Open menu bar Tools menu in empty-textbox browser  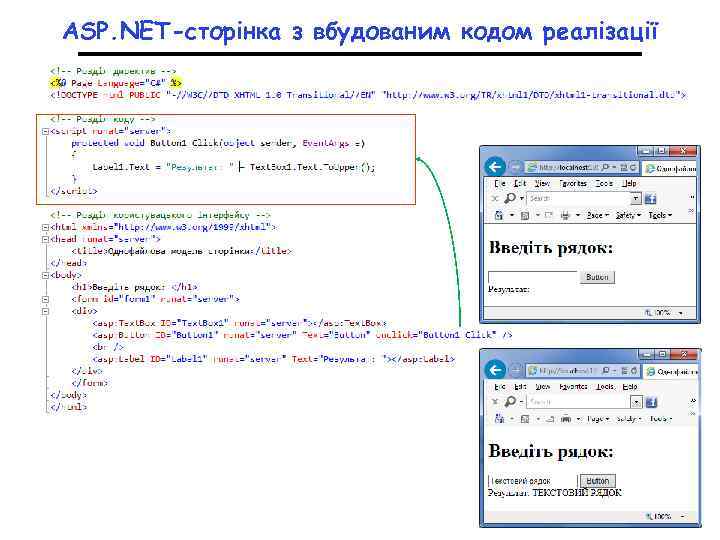click(x=604, y=183)
